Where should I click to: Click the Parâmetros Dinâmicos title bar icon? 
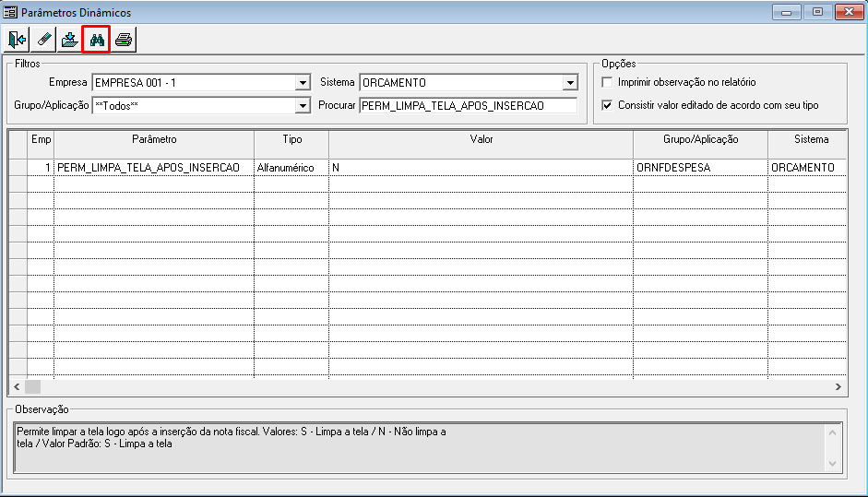[10, 12]
